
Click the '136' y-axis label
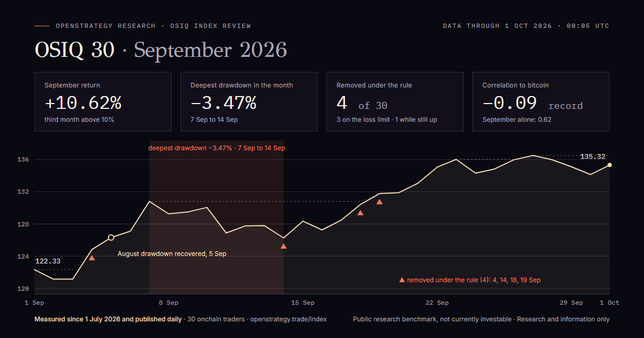pyautogui.click(x=23, y=159)
